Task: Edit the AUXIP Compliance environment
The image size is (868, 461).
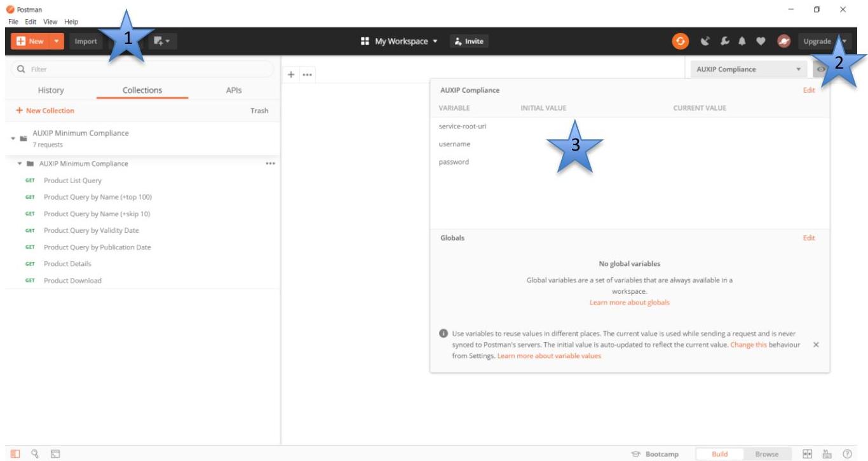Action: 808,90
